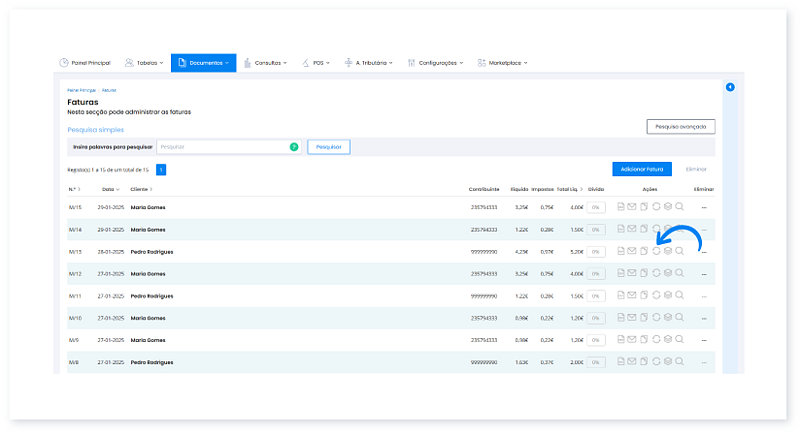Image resolution: width=800 pixels, height=434 pixels.
Task: Click green help icon in search field
Action: click(294, 147)
